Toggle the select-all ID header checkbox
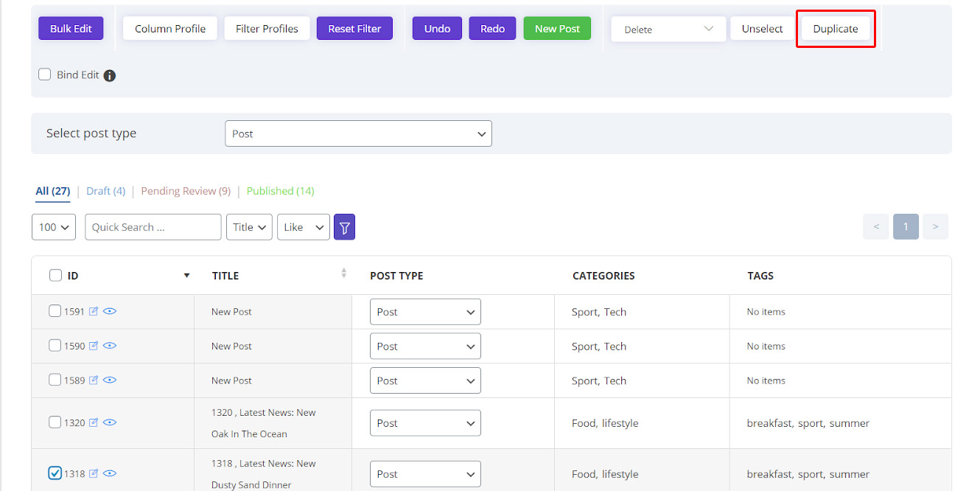Screen dimensions: 980x491 [56, 275]
